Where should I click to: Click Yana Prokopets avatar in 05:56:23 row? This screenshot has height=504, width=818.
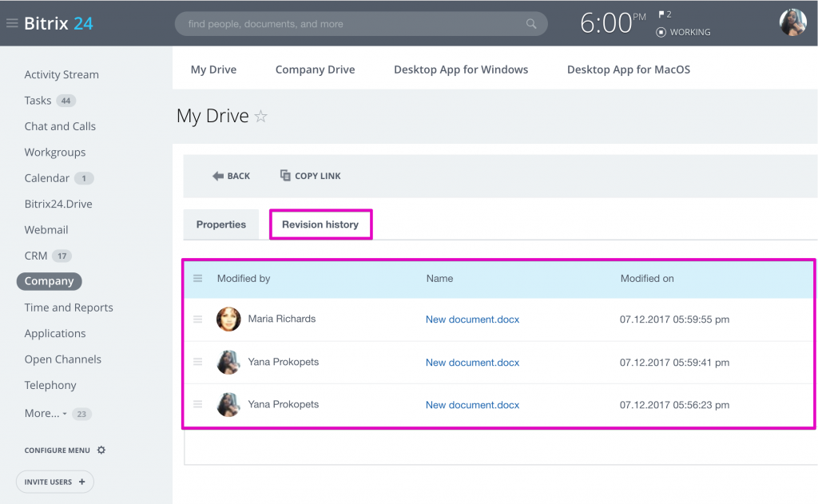click(x=228, y=404)
